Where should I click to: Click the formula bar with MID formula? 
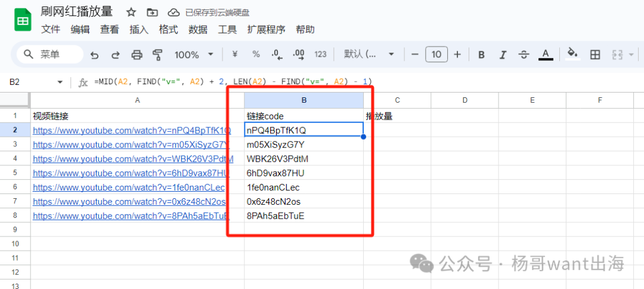pyautogui.click(x=366, y=82)
